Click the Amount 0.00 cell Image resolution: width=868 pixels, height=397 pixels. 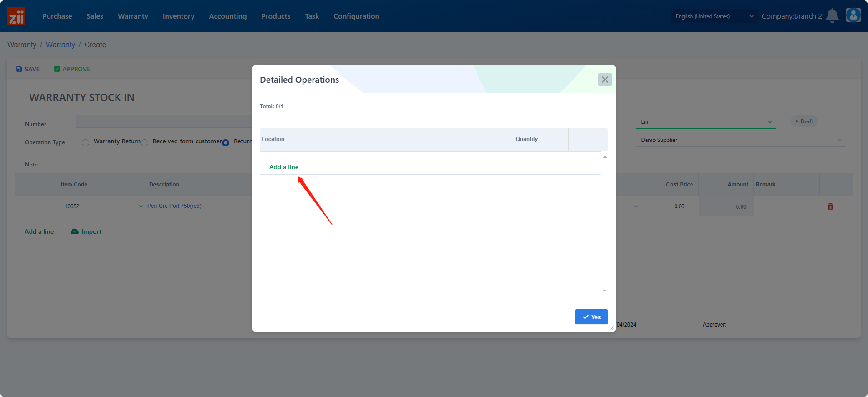(726, 206)
